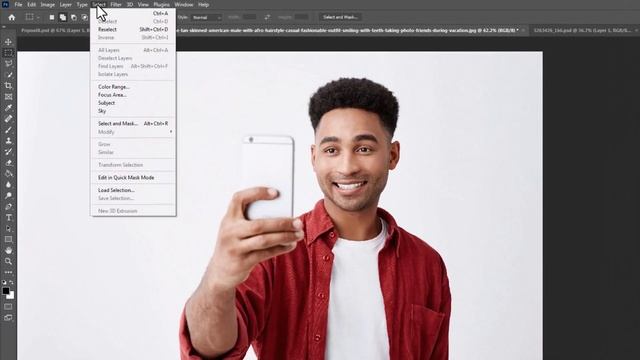This screenshot has width=640, height=360.
Task: Choose Intersect with Selection mode
Action: pyautogui.click(x=84, y=17)
